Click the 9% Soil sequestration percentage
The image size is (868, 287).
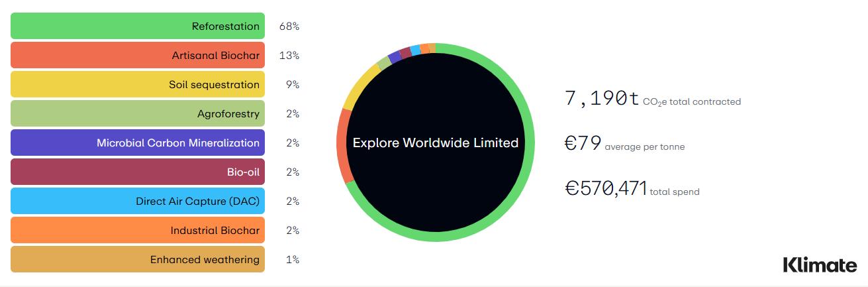[x=293, y=85]
